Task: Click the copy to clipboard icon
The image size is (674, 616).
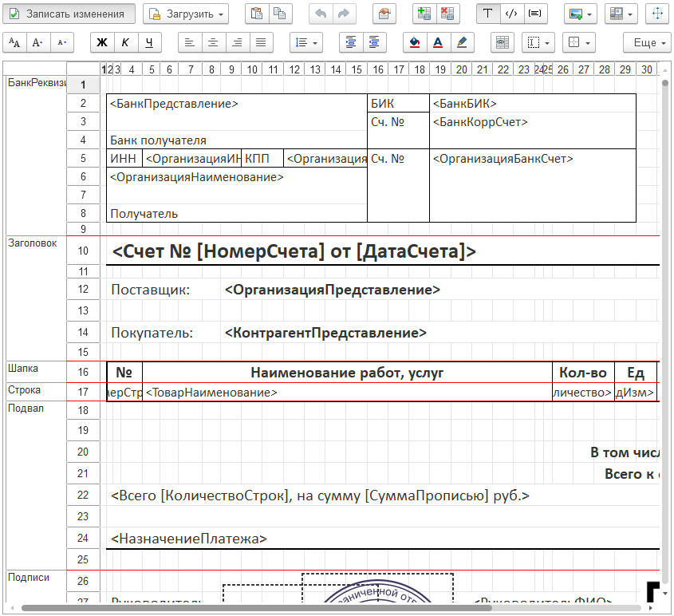Action: [x=280, y=14]
